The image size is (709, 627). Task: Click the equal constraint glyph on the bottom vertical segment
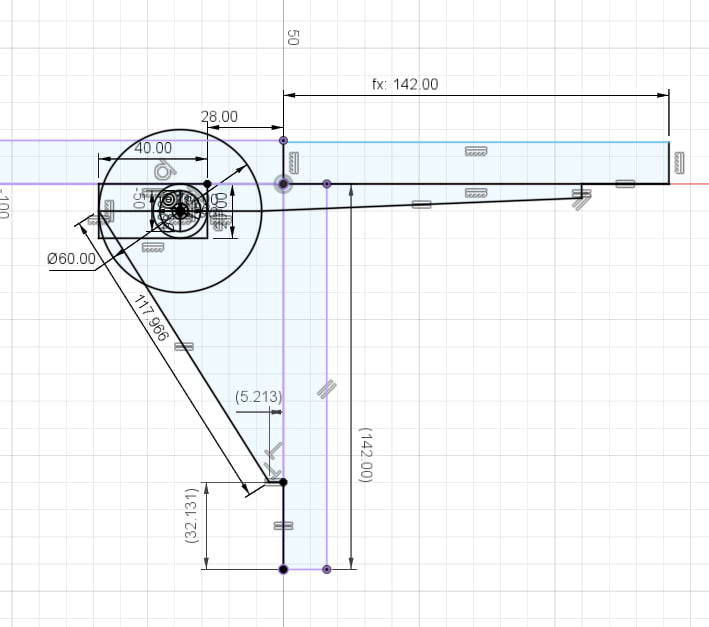pyautogui.click(x=284, y=526)
